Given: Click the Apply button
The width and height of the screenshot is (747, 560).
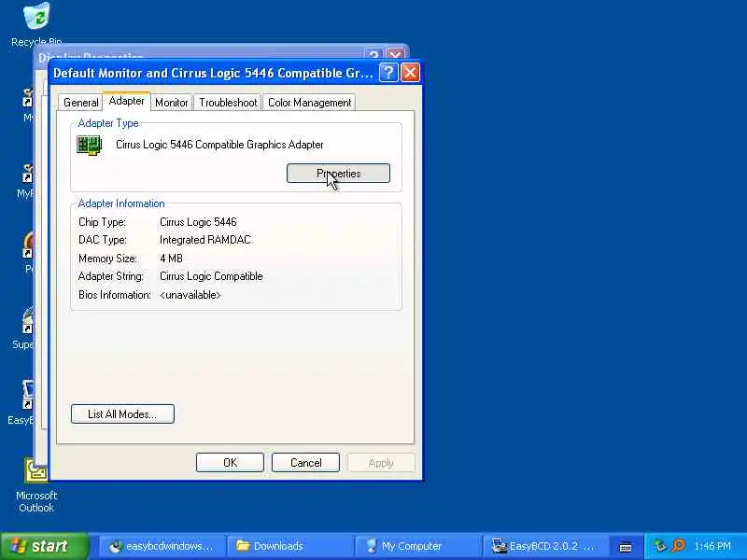Looking at the screenshot, I should pos(381,462).
